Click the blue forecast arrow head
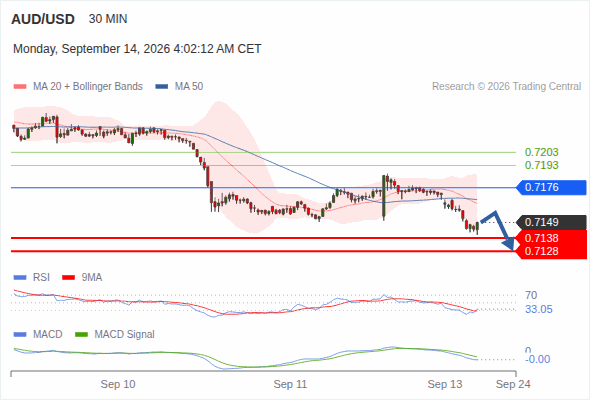The image size is (590, 400). click(x=509, y=244)
